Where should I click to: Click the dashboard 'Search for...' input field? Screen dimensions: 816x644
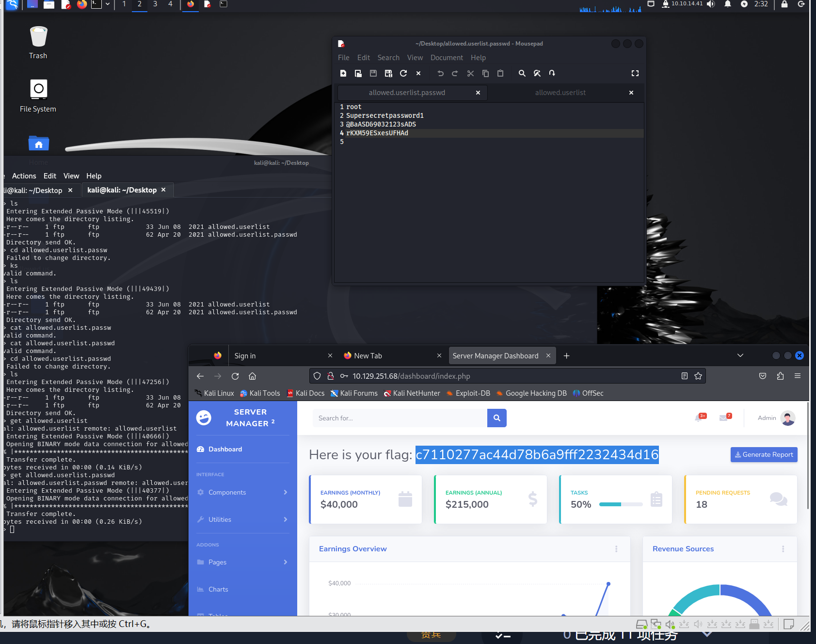point(400,418)
